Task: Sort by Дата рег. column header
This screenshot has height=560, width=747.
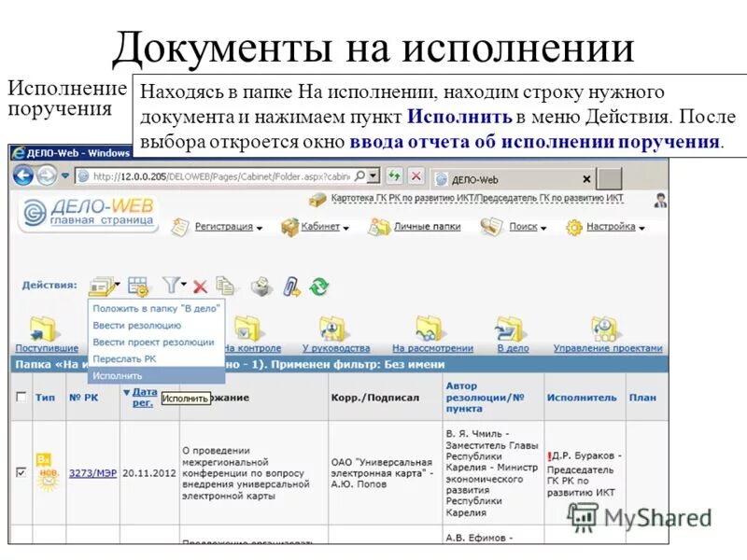Action: pyautogui.click(x=145, y=398)
